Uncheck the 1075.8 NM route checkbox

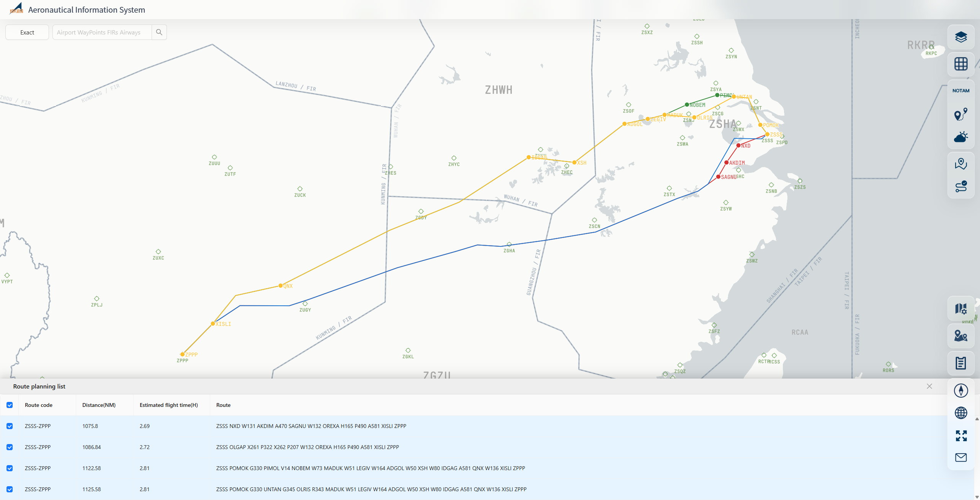point(10,426)
